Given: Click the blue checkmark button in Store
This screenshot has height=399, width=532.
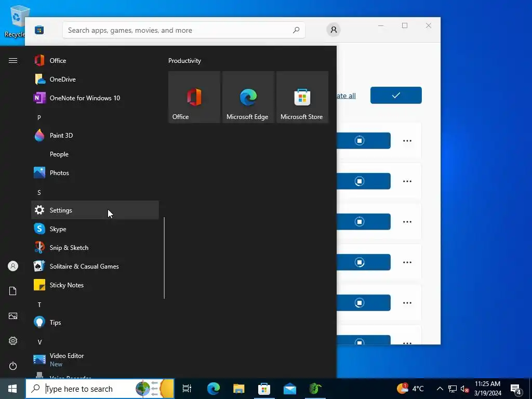Looking at the screenshot, I should 396,96.
